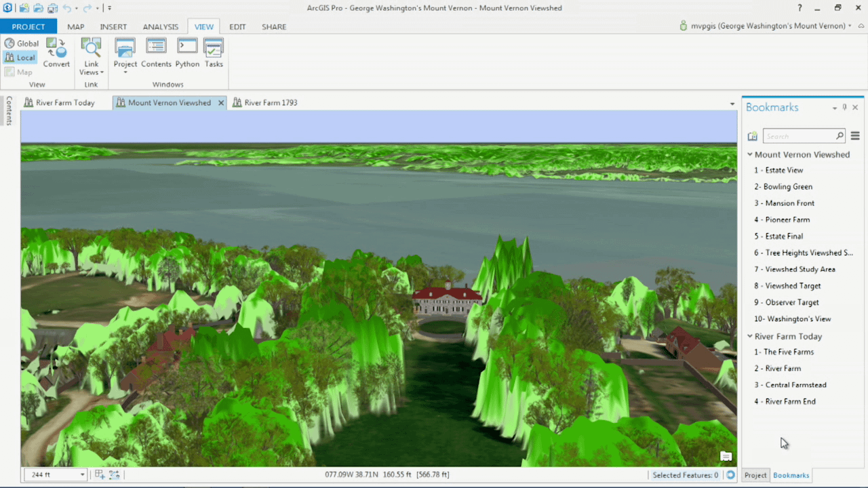Open the Link Views dropdown
The width and height of the screenshot is (868, 488).
click(x=91, y=57)
